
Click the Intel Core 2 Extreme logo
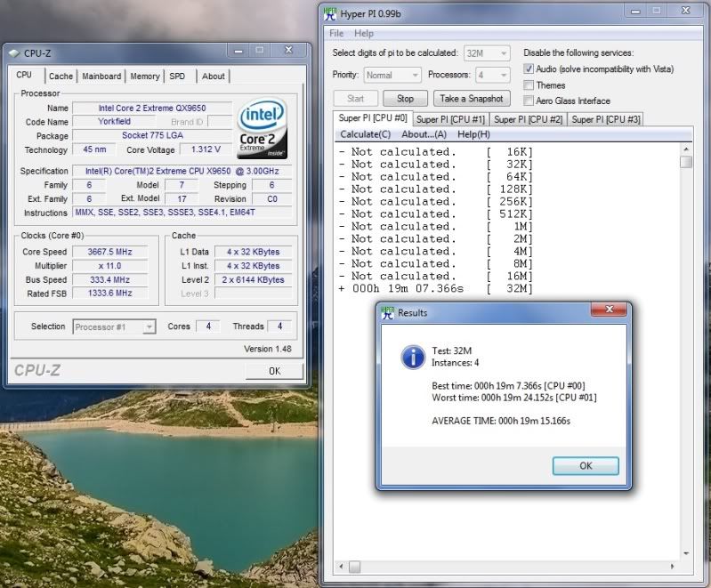[x=264, y=127]
